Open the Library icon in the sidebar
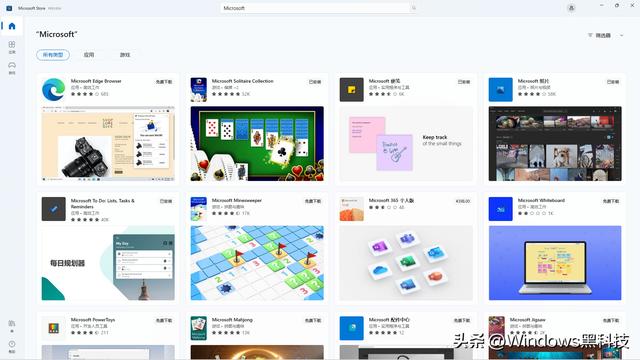This screenshot has height=360, width=640. [x=12, y=325]
